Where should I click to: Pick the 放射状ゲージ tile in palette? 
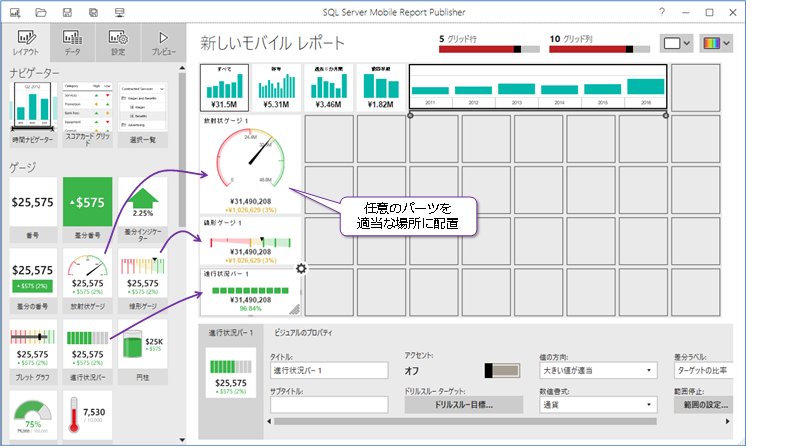point(87,281)
